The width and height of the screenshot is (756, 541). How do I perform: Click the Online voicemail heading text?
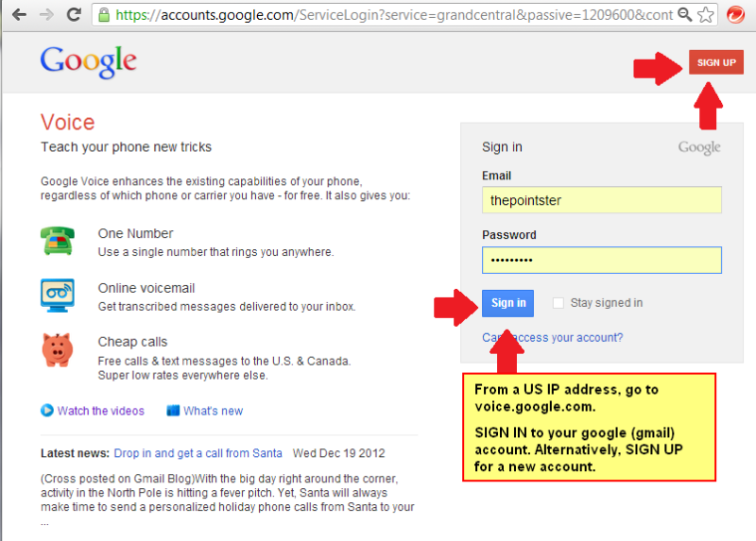click(146, 288)
